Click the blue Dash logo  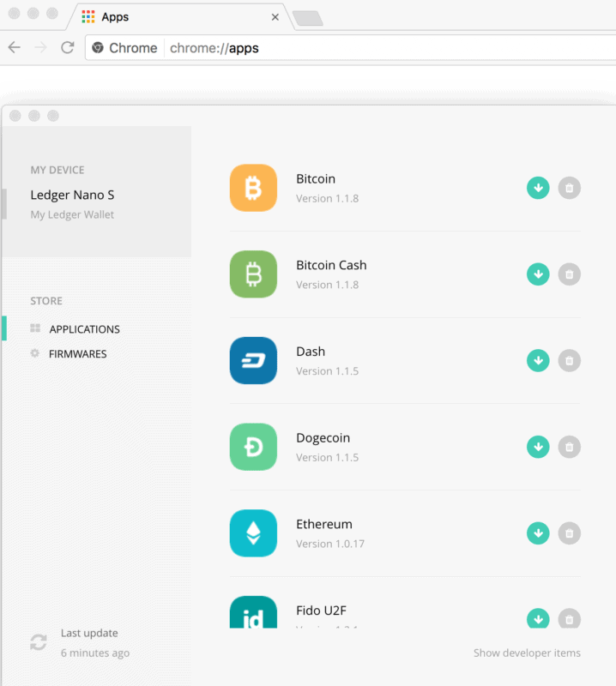coord(253,360)
